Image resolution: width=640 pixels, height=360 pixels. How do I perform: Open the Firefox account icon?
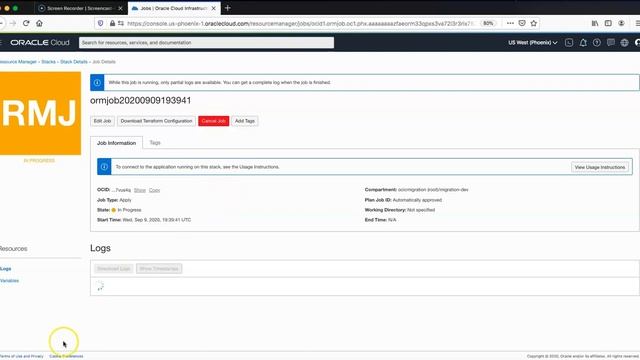pos(621,23)
